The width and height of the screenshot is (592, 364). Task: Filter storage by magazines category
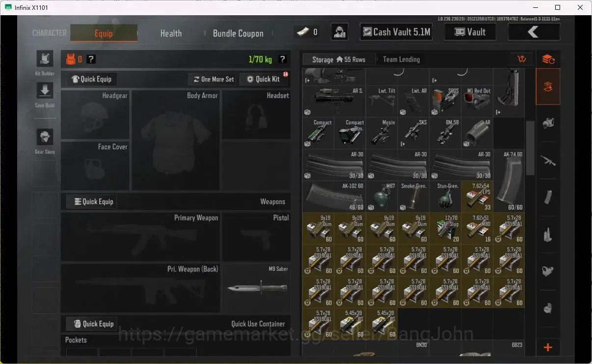tap(548, 197)
